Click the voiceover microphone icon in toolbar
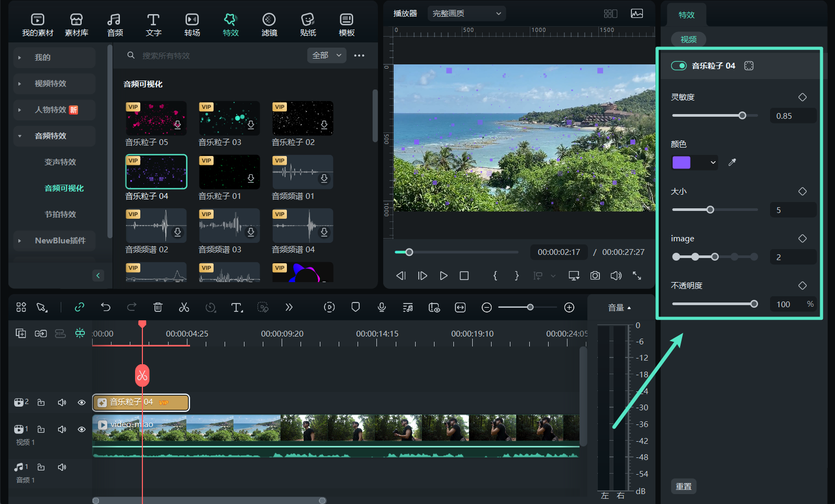The image size is (835, 504). click(x=382, y=307)
